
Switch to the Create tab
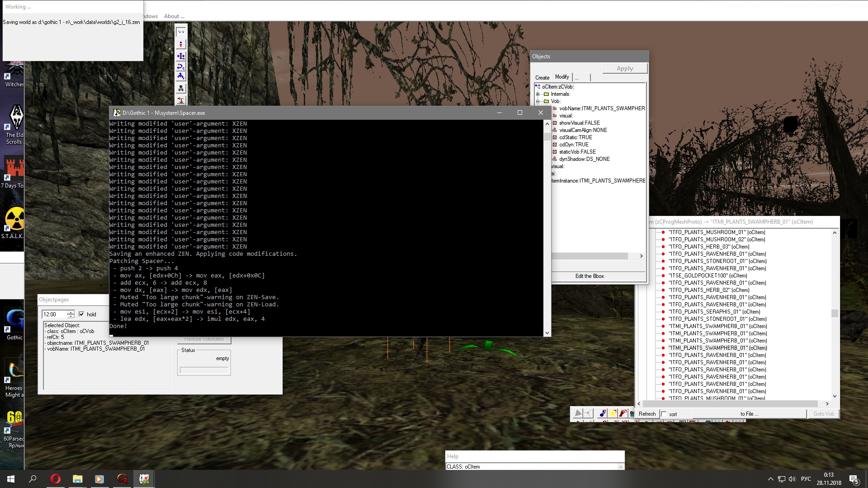pyautogui.click(x=542, y=78)
